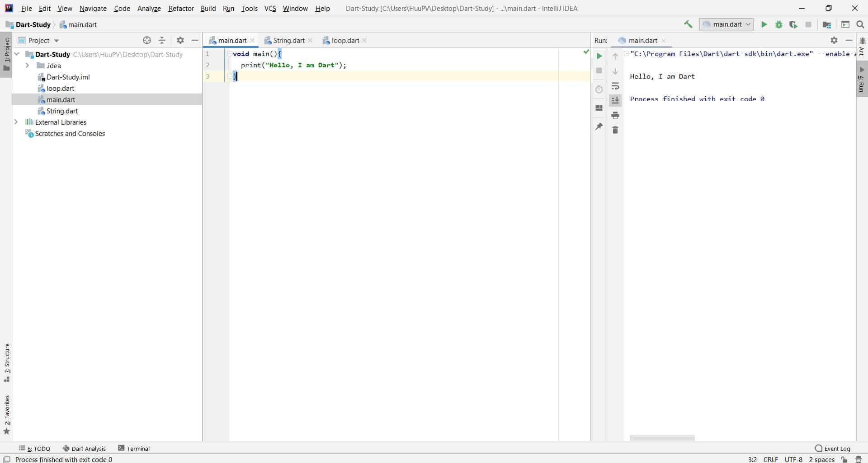The width and height of the screenshot is (868, 463).
Task: Toggle soft-wrap in the console output
Action: (x=615, y=86)
